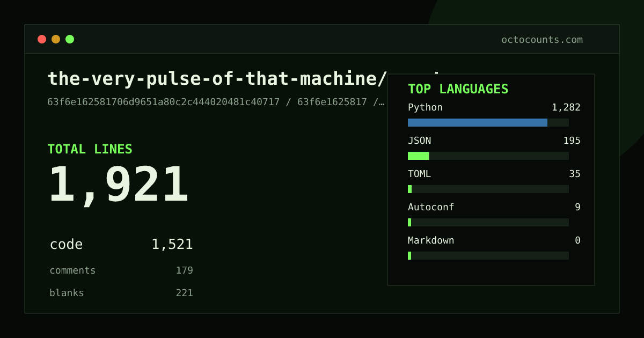644x338 pixels.
Task: Click the TOP LANGUAGES heading
Action: [x=458, y=89]
